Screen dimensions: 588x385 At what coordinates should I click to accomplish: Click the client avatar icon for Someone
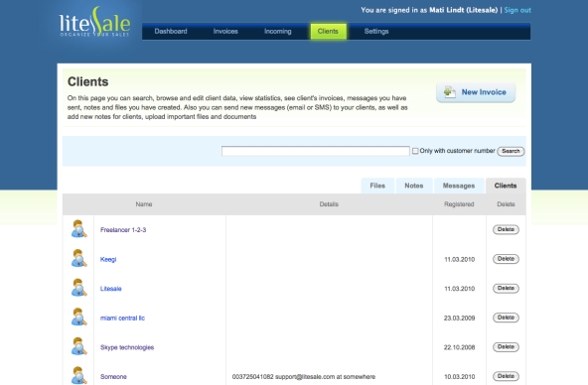click(78, 375)
